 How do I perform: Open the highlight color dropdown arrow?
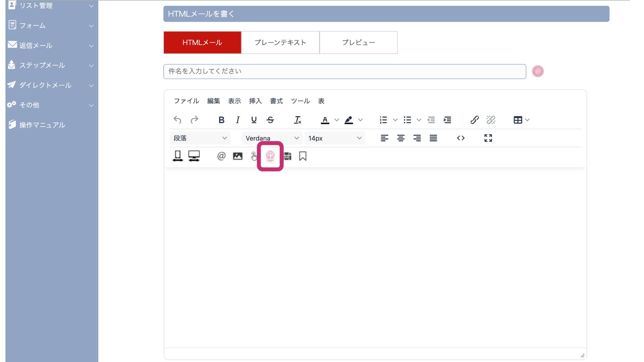(x=361, y=120)
